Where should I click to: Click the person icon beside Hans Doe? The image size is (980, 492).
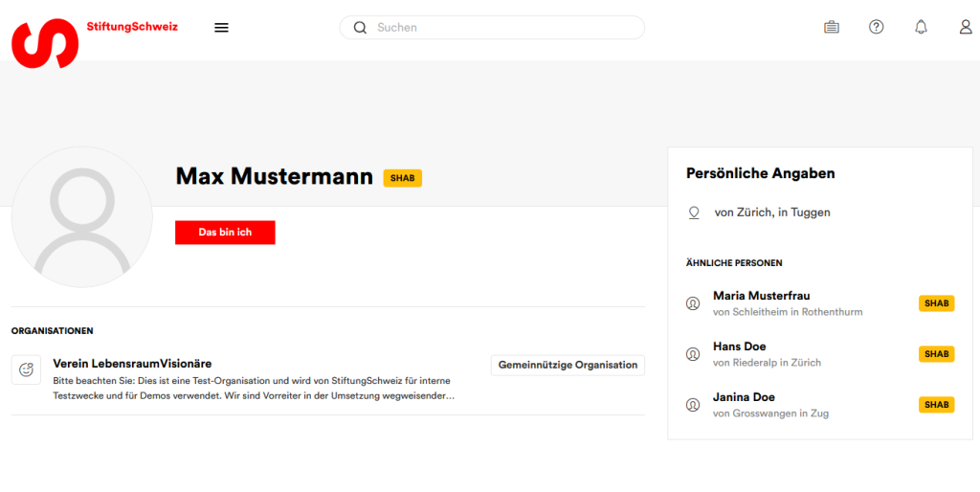(x=693, y=354)
